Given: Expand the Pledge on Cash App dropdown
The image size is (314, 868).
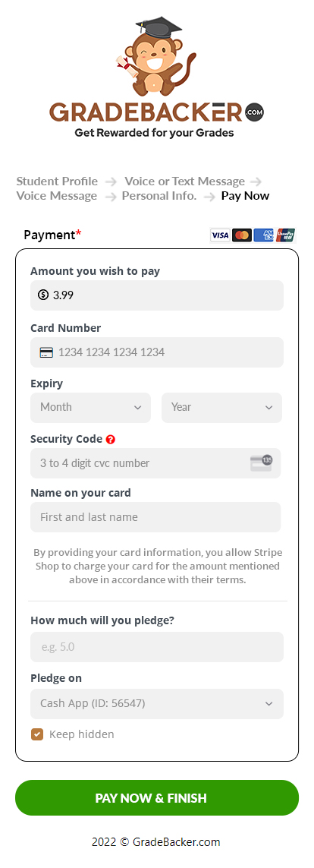Looking at the screenshot, I should coord(157,704).
